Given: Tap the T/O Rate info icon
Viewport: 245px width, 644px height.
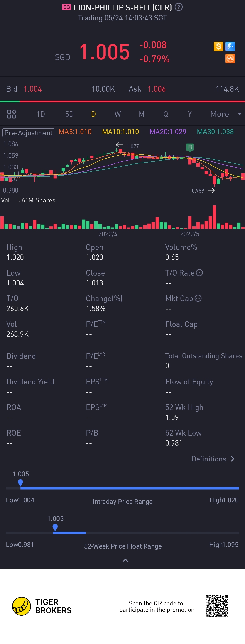Looking at the screenshot, I should pos(199,273).
